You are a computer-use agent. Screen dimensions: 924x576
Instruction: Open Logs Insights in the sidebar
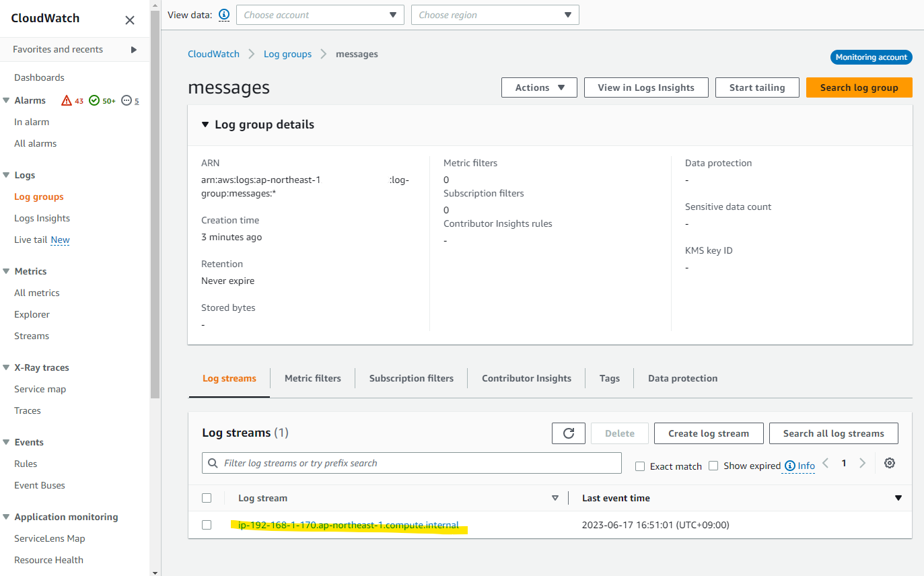tap(42, 218)
